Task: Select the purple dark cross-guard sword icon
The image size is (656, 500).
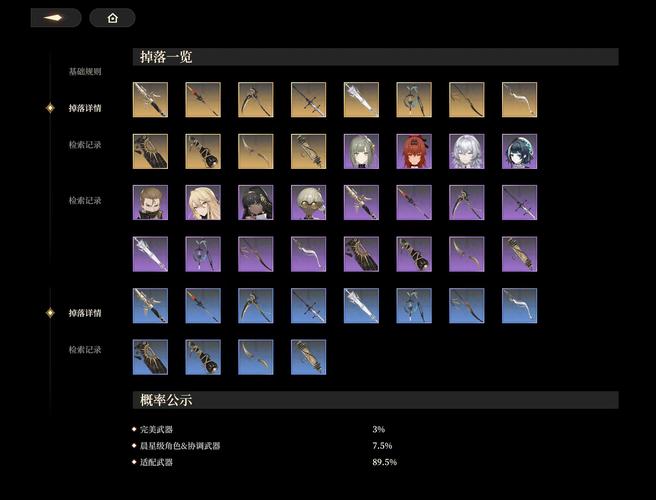Action: [x=519, y=203]
